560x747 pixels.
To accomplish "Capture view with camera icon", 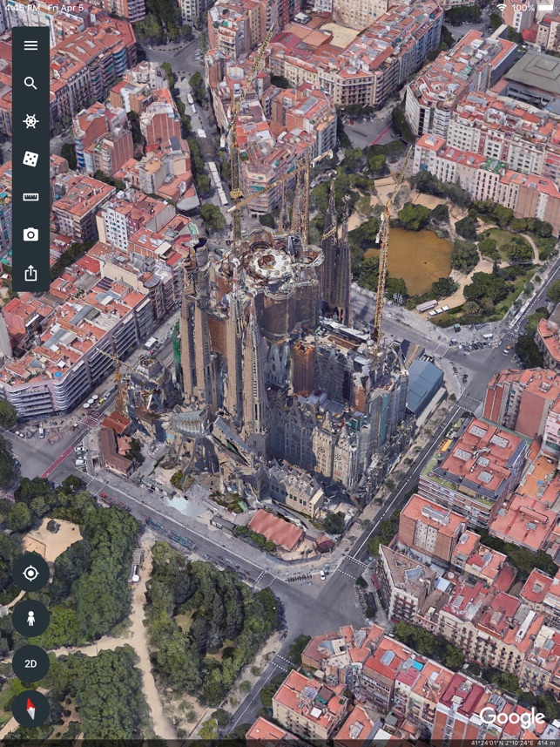I will pyautogui.click(x=30, y=234).
